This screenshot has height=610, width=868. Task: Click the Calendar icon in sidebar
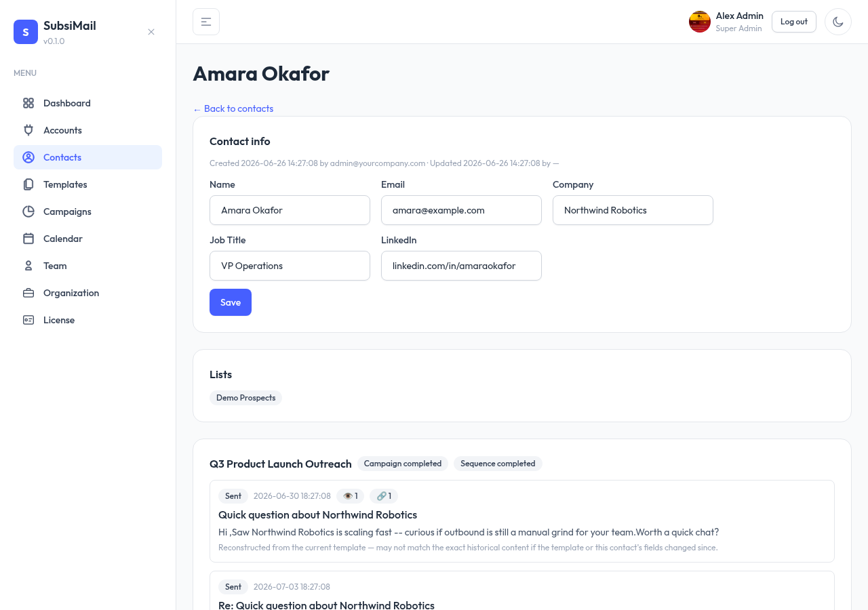point(28,239)
